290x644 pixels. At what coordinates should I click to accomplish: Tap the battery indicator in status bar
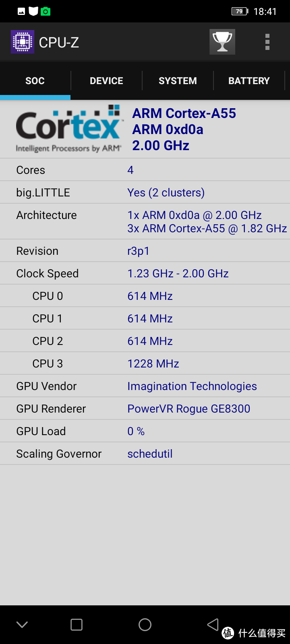coord(240,11)
